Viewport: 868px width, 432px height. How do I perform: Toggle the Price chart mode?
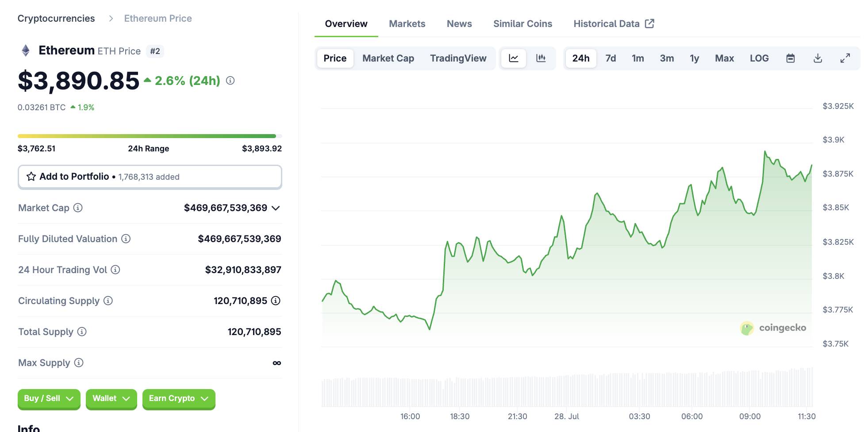(x=335, y=58)
